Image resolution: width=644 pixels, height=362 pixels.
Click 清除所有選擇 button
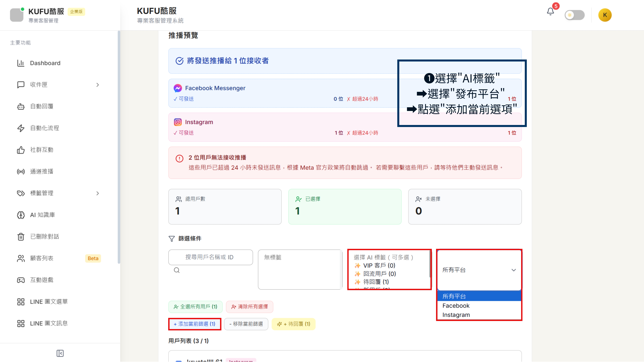coord(250,307)
